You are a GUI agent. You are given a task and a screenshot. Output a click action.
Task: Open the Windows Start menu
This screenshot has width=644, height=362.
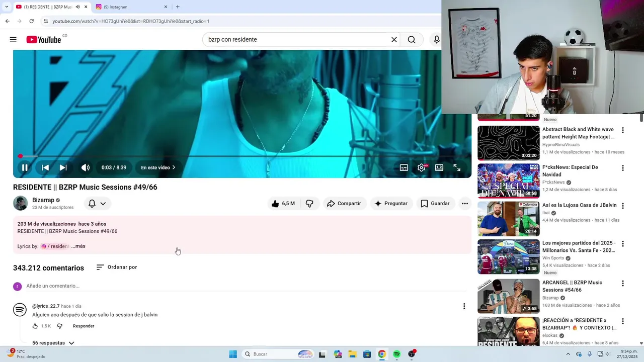(233, 354)
